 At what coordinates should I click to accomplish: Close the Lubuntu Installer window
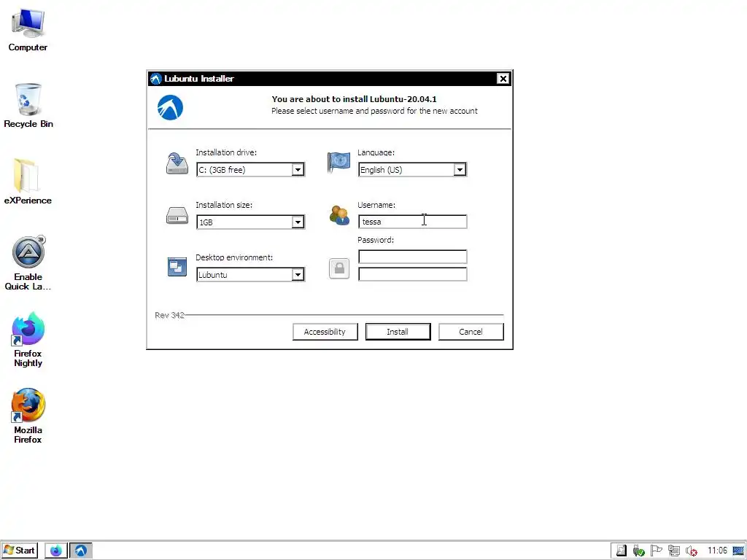(x=503, y=79)
